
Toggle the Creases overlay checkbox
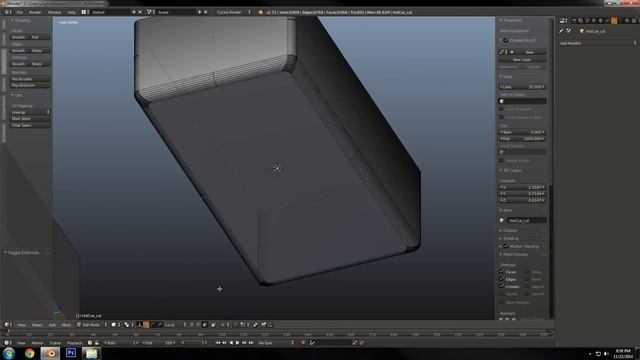tap(501, 287)
